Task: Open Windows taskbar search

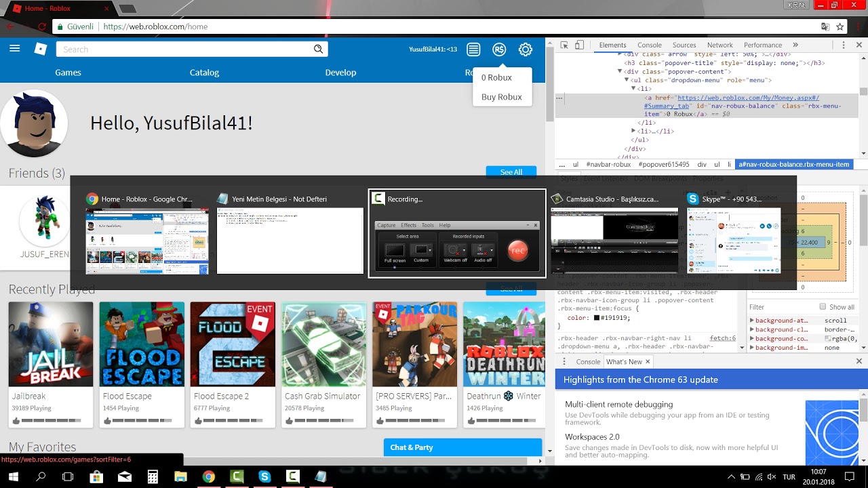Action: (41, 476)
